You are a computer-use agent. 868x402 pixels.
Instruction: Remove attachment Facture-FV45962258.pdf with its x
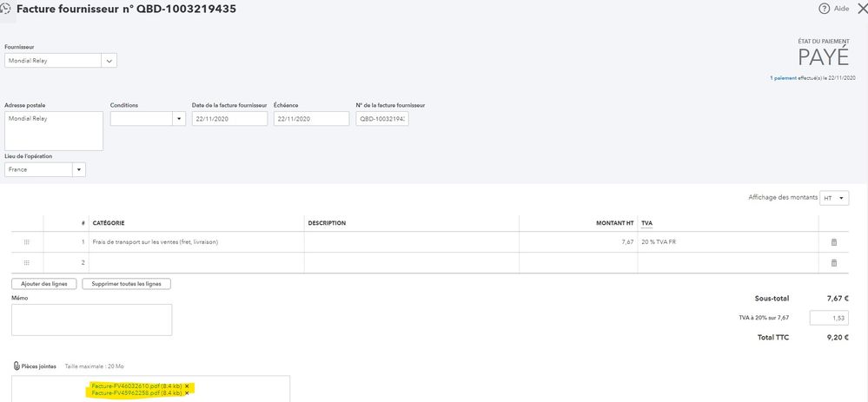pyautogui.click(x=187, y=392)
